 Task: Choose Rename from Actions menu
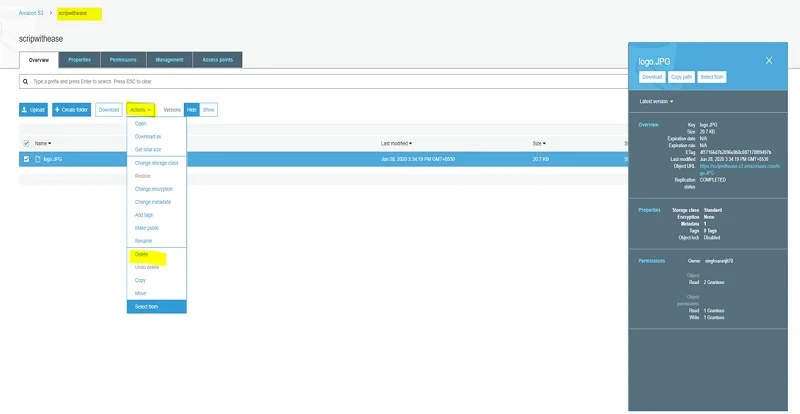143,241
